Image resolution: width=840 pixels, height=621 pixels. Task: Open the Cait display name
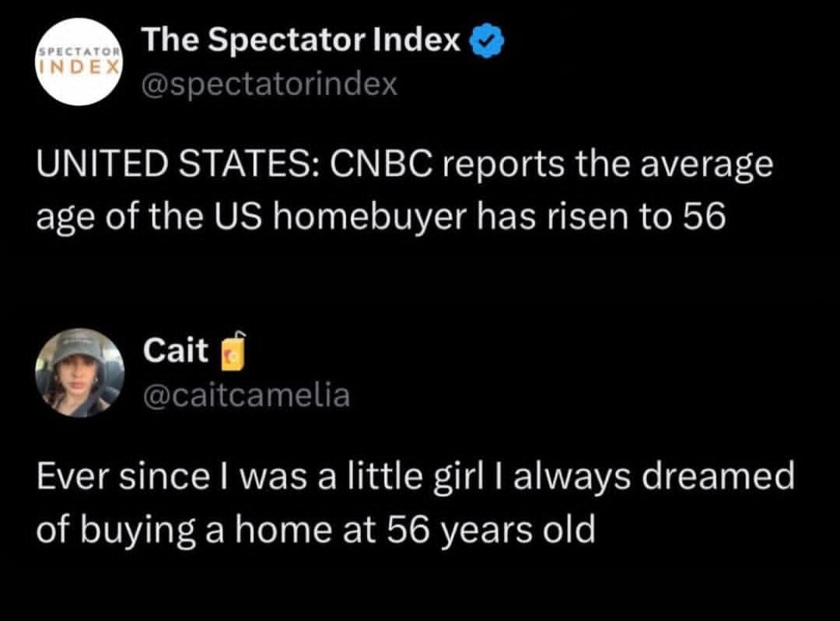(x=176, y=352)
